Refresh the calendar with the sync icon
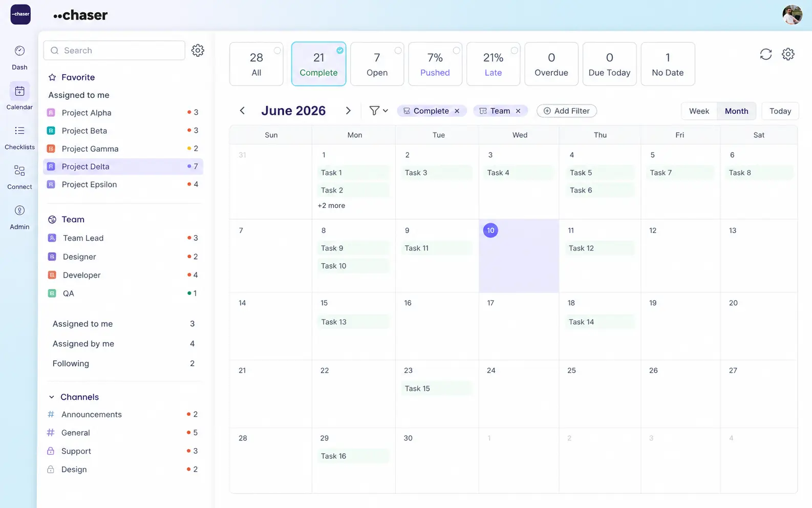The height and width of the screenshot is (508, 812). [766, 54]
